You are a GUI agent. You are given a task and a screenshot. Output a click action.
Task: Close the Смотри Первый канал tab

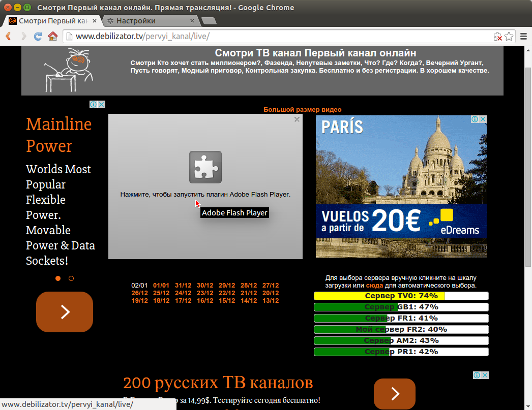(x=95, y=21)
